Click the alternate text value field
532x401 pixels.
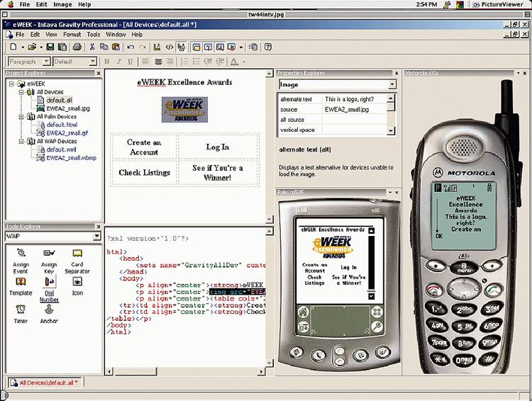click(x=354, y=99)
